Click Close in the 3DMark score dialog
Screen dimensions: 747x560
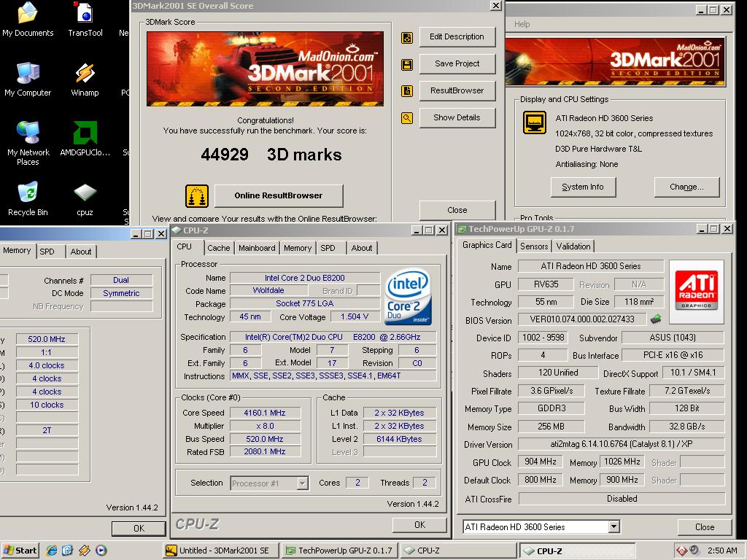click(x=457, y=210)
